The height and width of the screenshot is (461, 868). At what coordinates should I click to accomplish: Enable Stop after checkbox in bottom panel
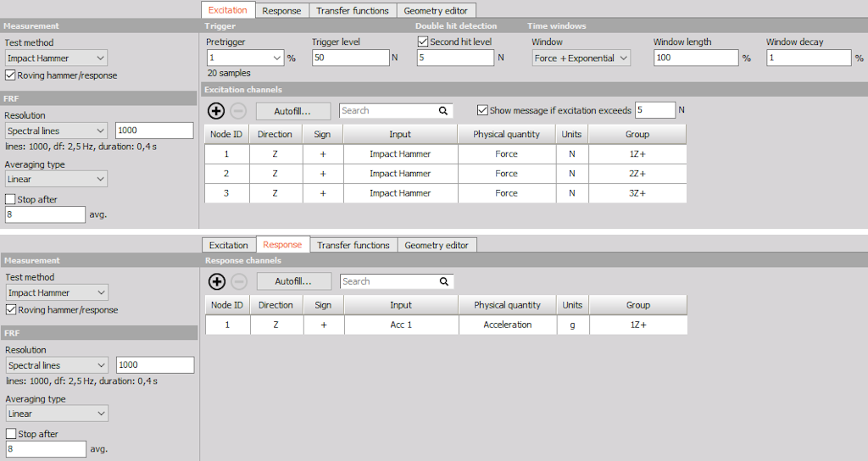10,434
